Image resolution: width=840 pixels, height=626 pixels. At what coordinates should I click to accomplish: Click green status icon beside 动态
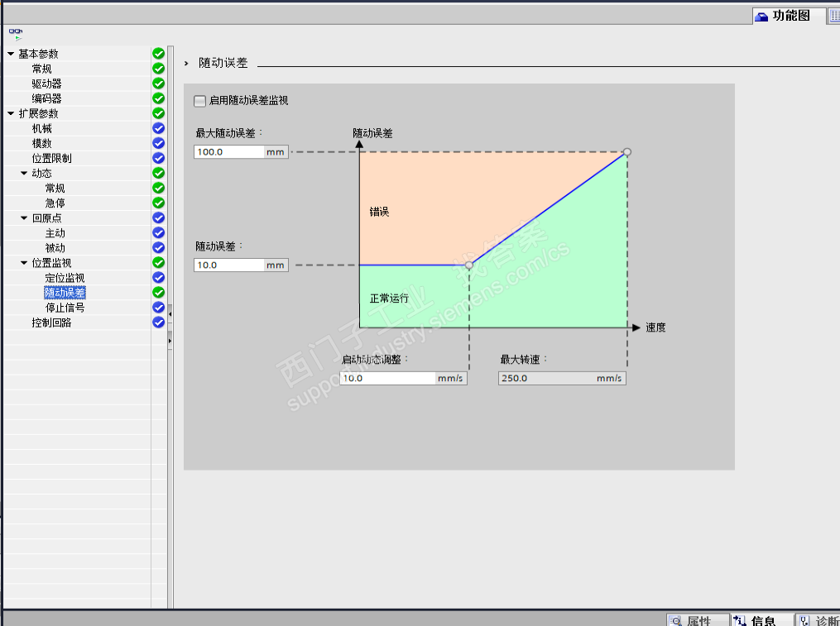(x=159, y=173)
